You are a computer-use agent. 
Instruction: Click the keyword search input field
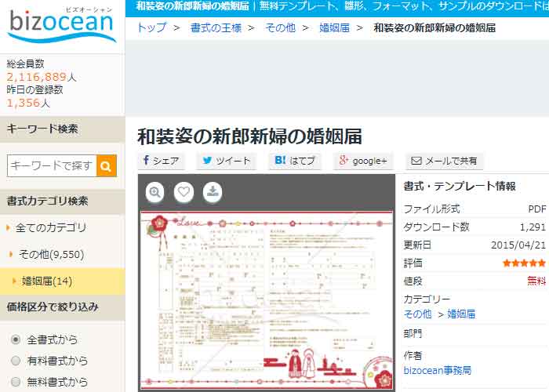[x=52, y=165]
